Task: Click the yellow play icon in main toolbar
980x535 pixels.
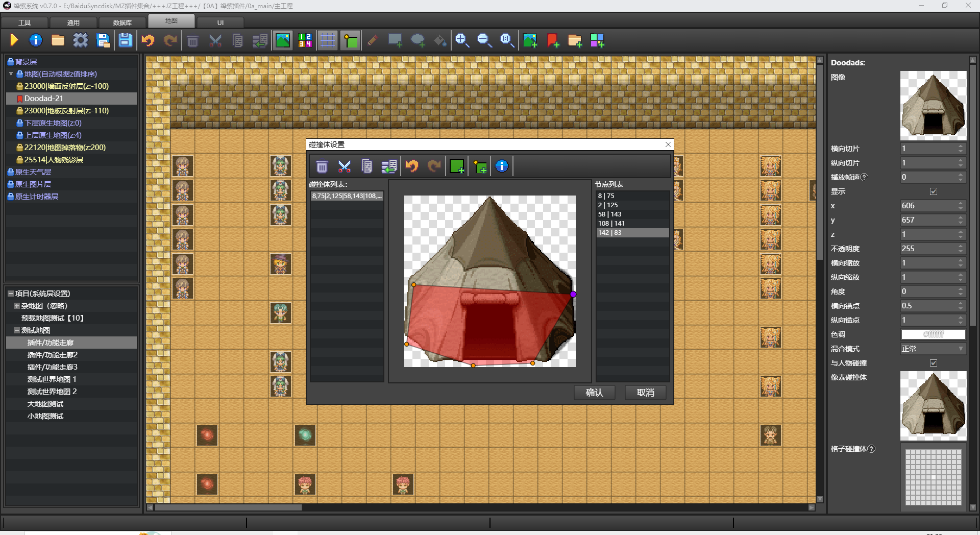Action: click(14, 40)
